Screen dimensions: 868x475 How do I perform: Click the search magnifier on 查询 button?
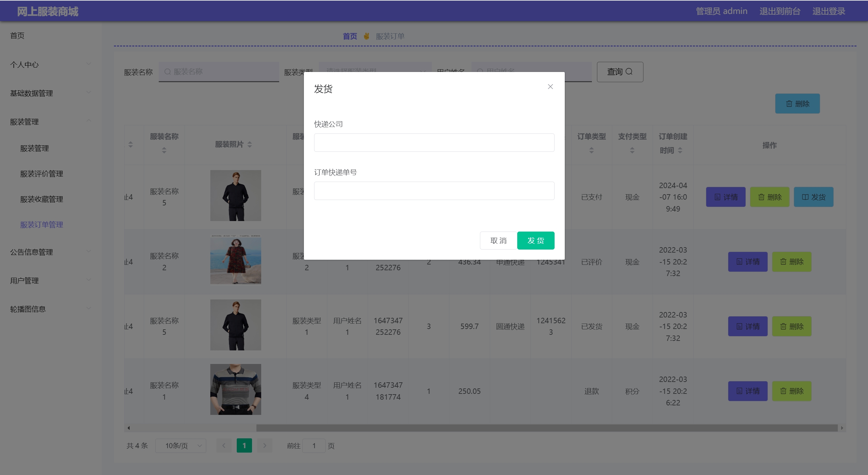[x=629, y=72]
